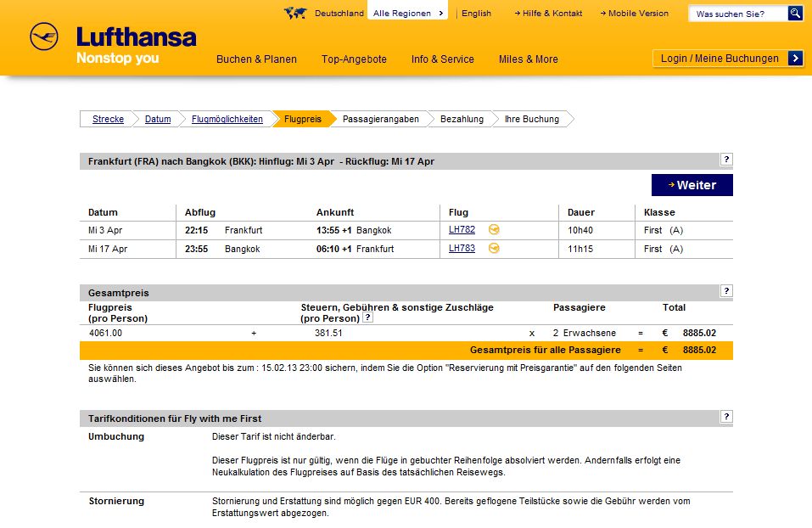This screenshot has width=812, height=528.
Task: Open the Mobile Version link
Action: tap(635, 14)
